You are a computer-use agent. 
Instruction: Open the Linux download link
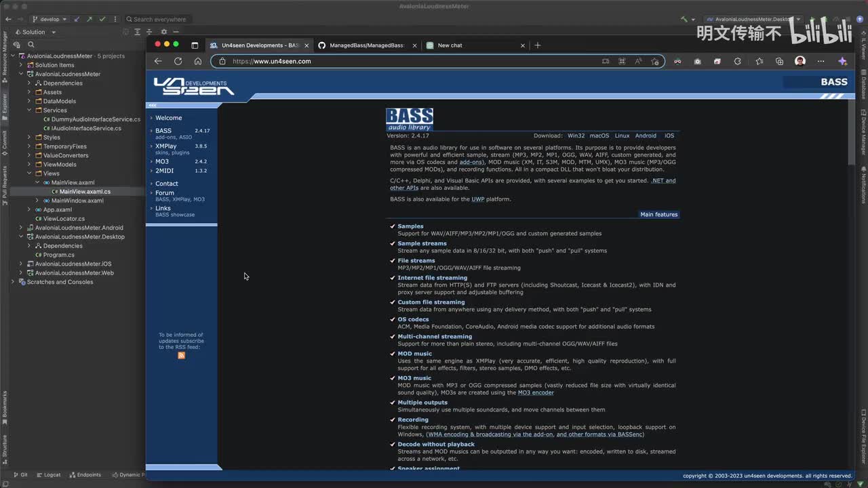coord(622,136)
